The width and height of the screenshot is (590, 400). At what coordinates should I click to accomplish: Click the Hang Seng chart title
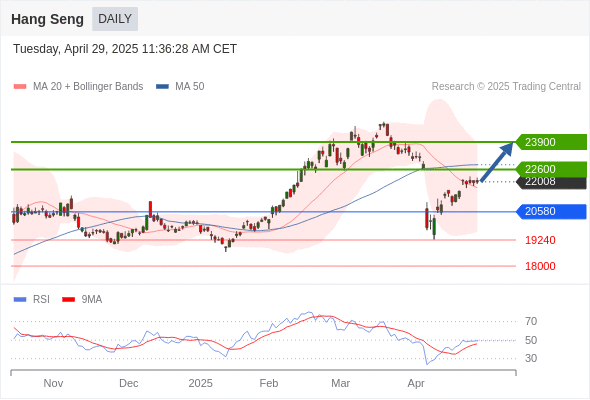coord(47,19)
